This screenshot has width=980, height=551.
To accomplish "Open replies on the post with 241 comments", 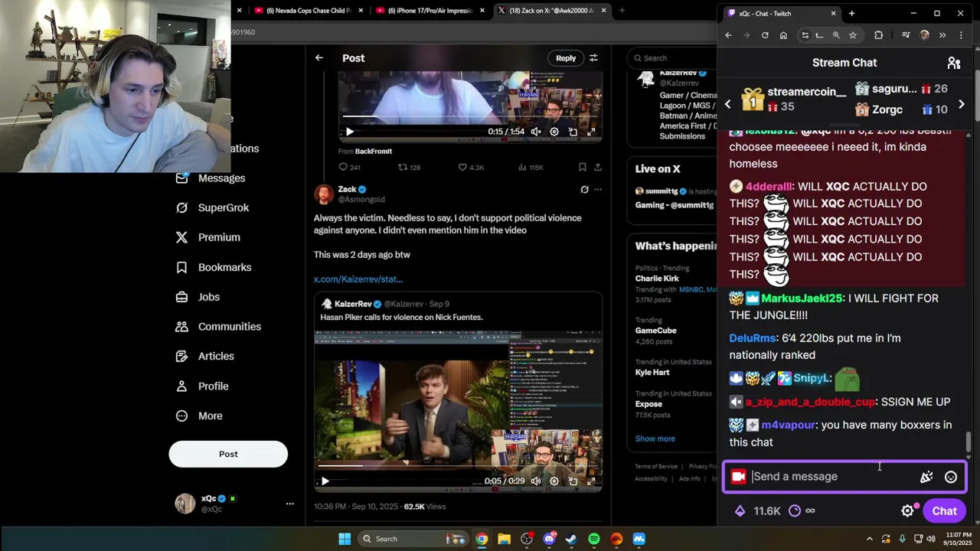I will (350, 167).
